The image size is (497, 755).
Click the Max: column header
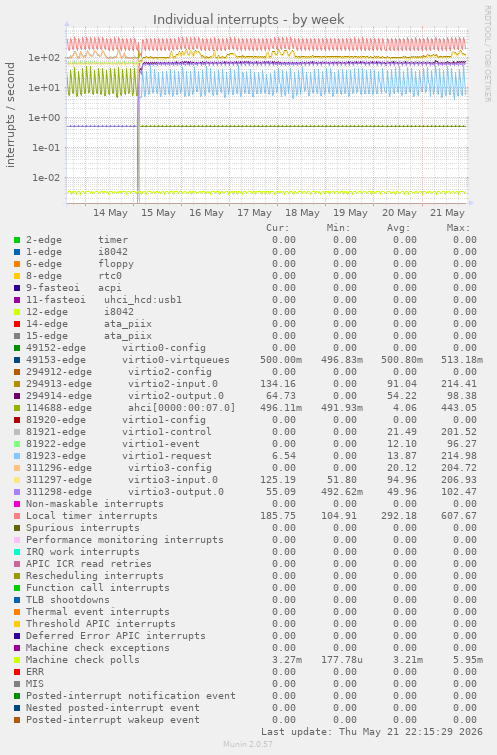[x=458, y=228]
